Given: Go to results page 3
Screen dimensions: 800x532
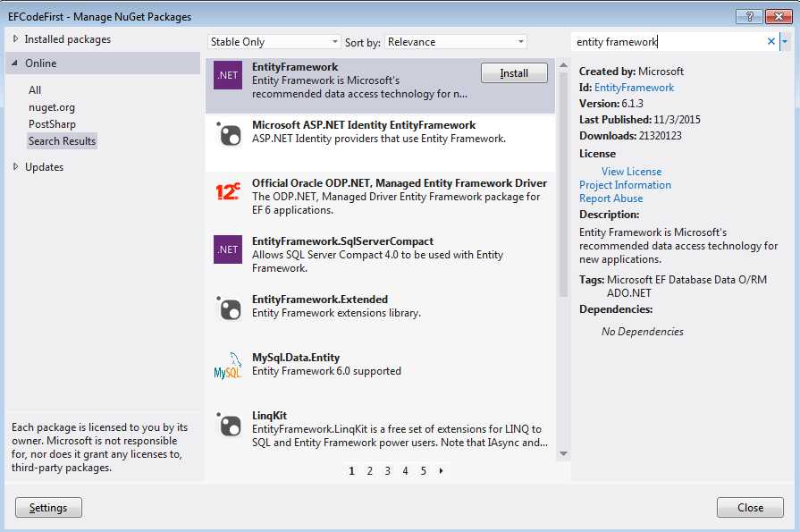Looking at the screenshot, I should [388, 470].
